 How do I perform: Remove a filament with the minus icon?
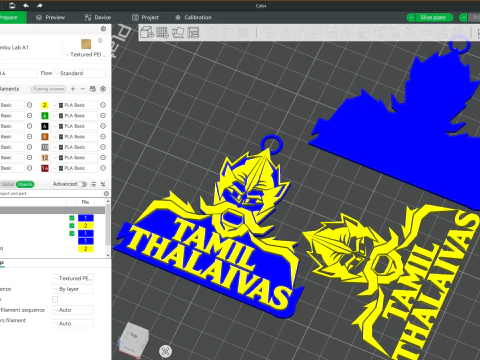[x=83, y=89]
